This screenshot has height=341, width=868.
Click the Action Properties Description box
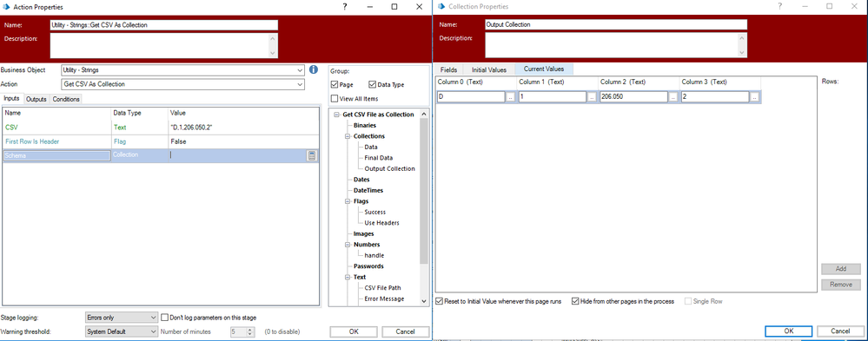164,45
